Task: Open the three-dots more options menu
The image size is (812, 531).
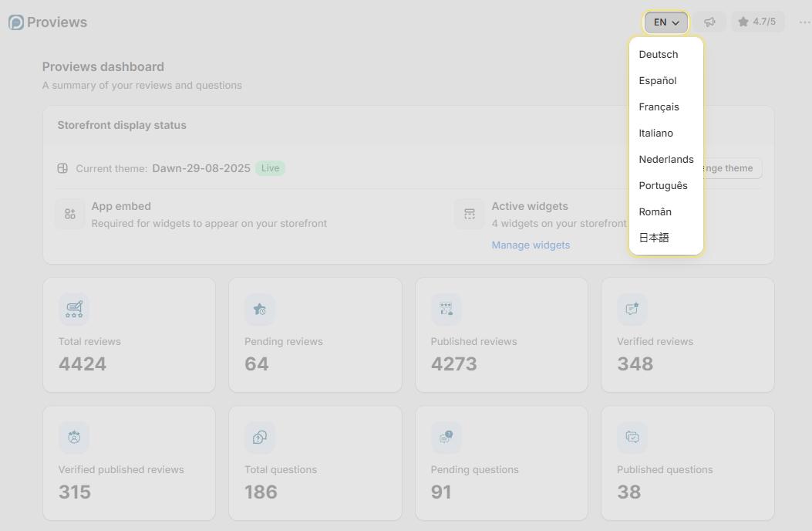Action: pyautogui.click(x=804, y=22)
